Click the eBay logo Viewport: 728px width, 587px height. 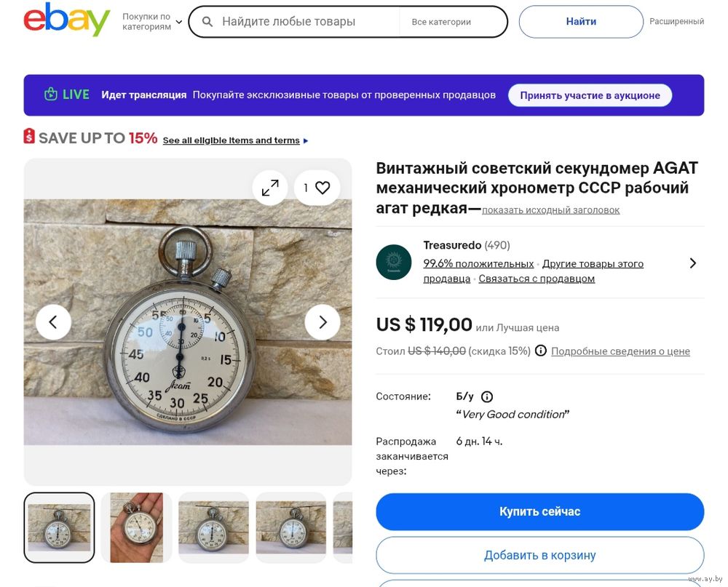coord(66,20)
